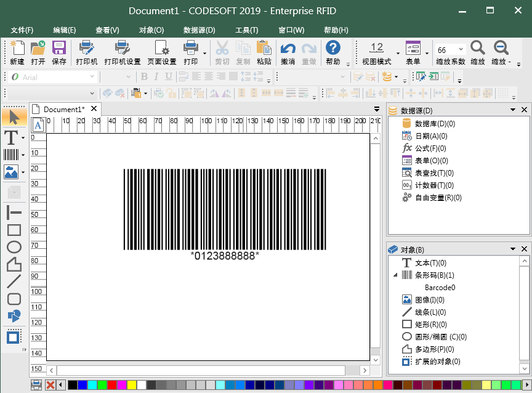Print the label with 打印
Viewport: 532px width, 393px height.
coord(191,52)
